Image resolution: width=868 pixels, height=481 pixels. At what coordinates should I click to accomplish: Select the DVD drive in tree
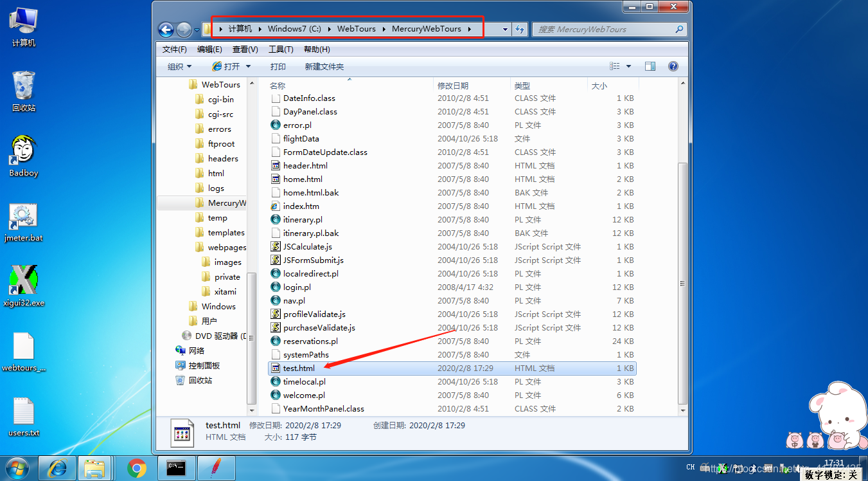point(215,336)
